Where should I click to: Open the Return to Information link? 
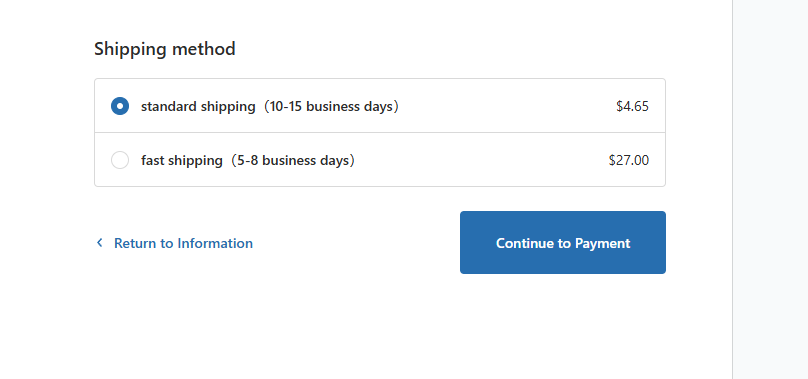pyautogui.click(x=174, y=243)
